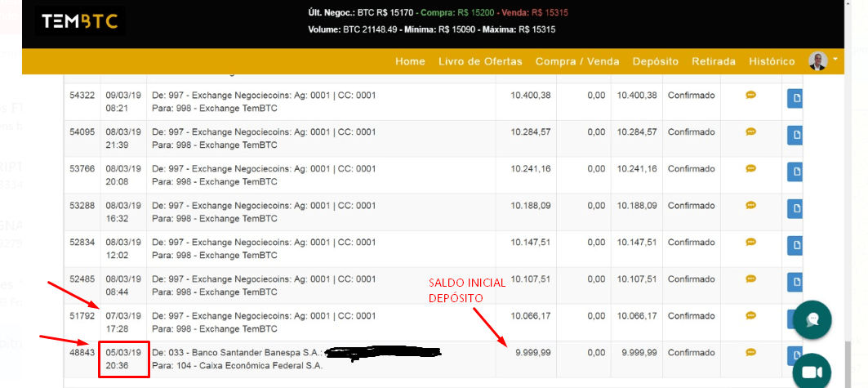This screenshot has height=388, width=868.
Task: Select transaction ID 48843
Action: tap(82, 352)
